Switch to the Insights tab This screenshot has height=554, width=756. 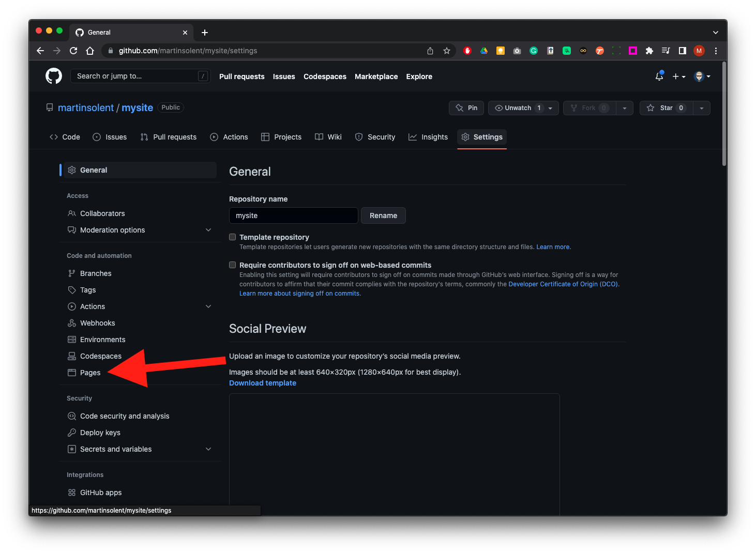click(428, 137)
